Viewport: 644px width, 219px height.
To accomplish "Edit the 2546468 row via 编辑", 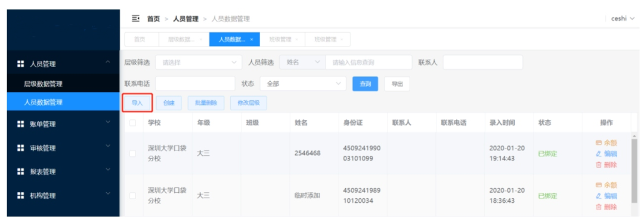I will point(606,154).
